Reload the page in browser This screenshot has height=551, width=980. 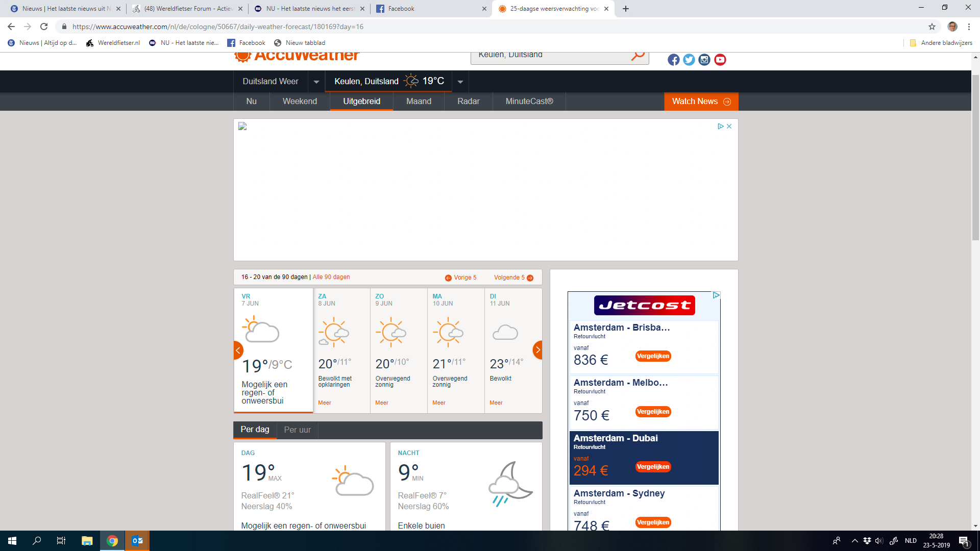pos(44,27)
